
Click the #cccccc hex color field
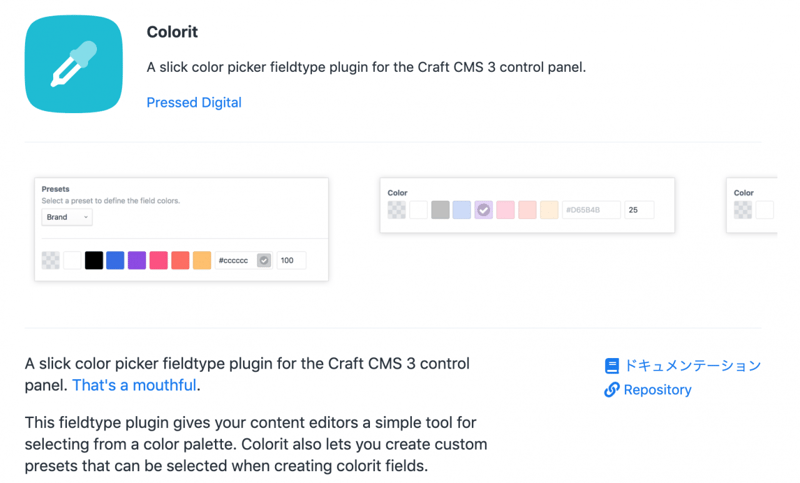[234, 260]
